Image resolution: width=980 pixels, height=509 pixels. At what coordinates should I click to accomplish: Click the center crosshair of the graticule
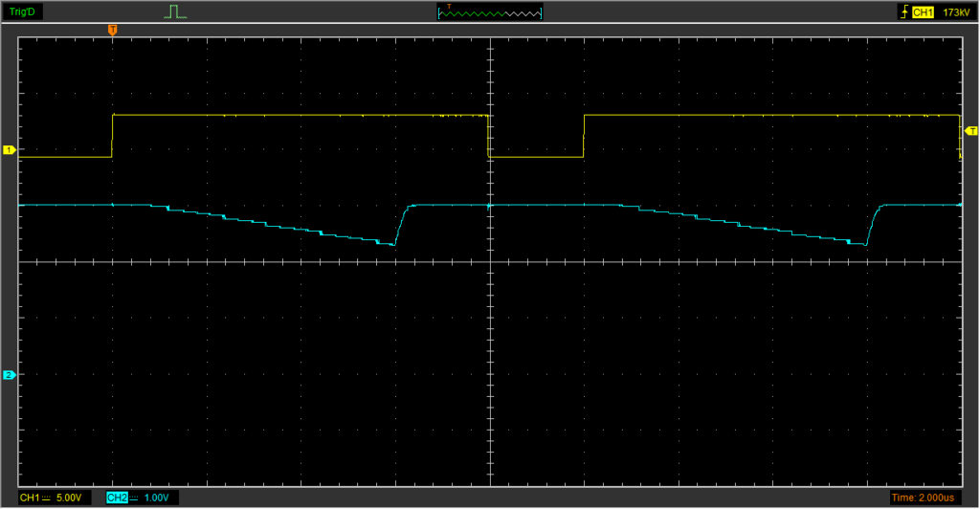point(490,262)
